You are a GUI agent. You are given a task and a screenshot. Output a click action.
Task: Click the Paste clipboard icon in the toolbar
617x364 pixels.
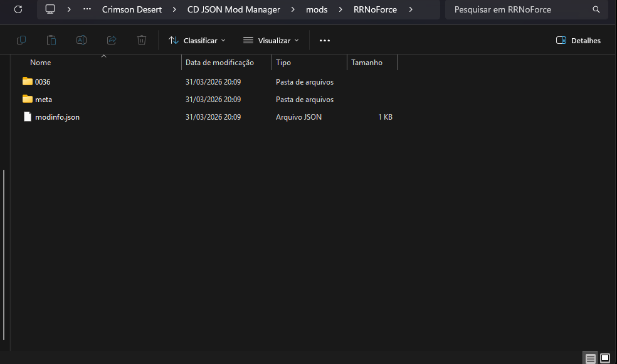tap(51, 40)
